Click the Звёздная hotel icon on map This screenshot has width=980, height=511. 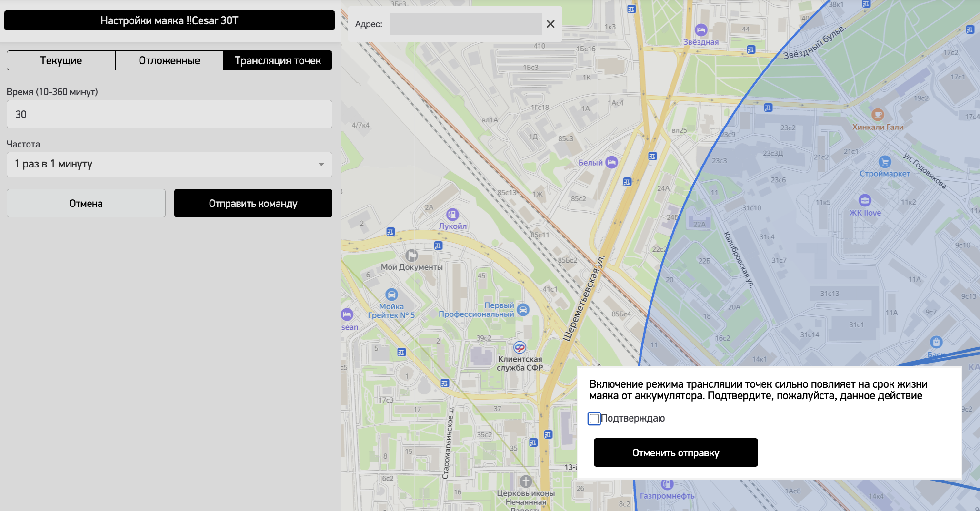[701, 30]
